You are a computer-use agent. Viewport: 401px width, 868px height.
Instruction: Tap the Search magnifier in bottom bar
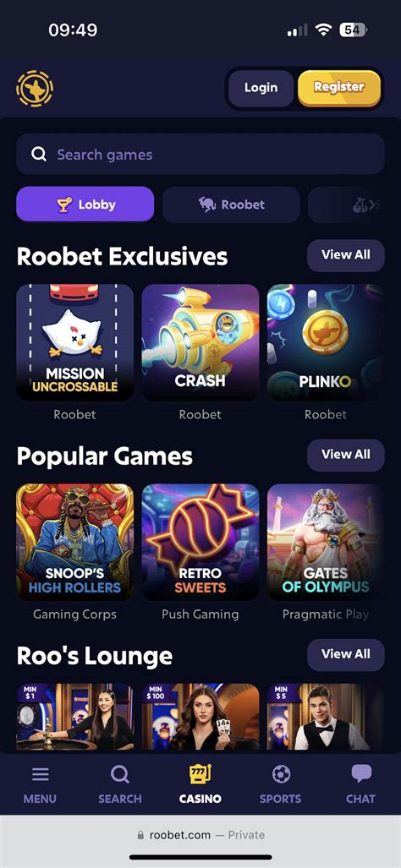(119, 774)
